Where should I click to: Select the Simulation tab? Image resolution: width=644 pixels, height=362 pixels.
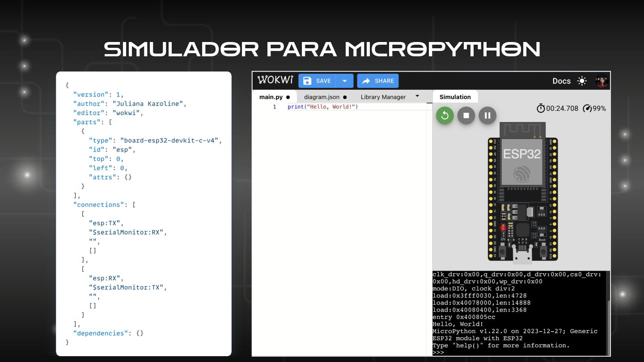[455, 97]
